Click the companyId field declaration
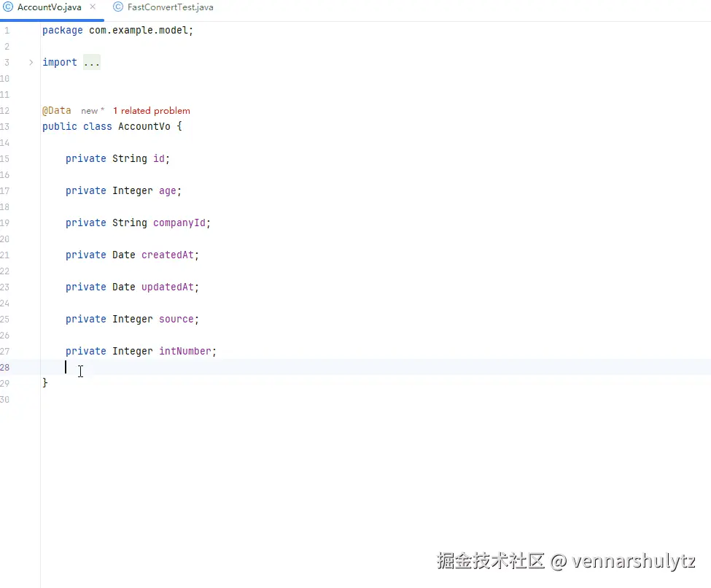This screenshot has width=711, height=588. pyautogui.click(x=179, y=223)
